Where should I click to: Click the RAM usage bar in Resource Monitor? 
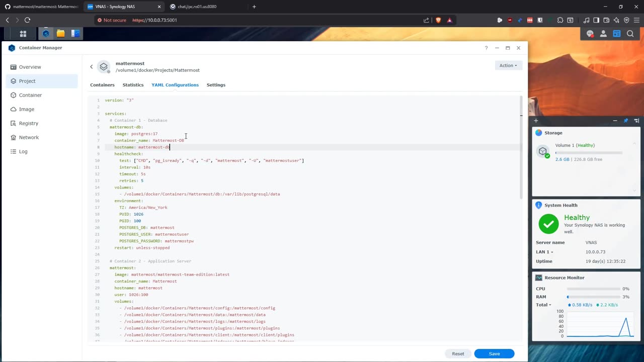coord(593,297)
